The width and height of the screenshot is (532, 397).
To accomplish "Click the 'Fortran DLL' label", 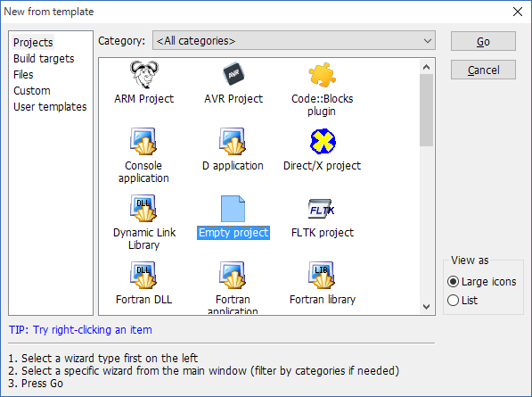I will click(x=143, y=300).
